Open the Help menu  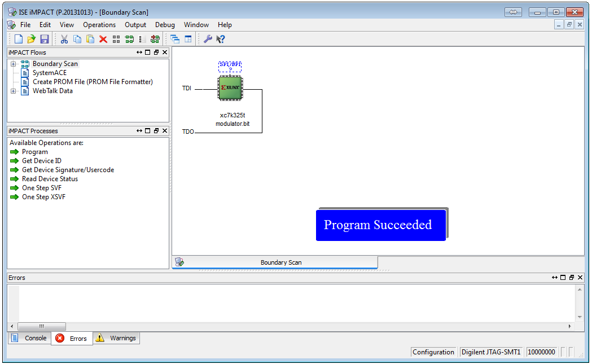point(225,25)
